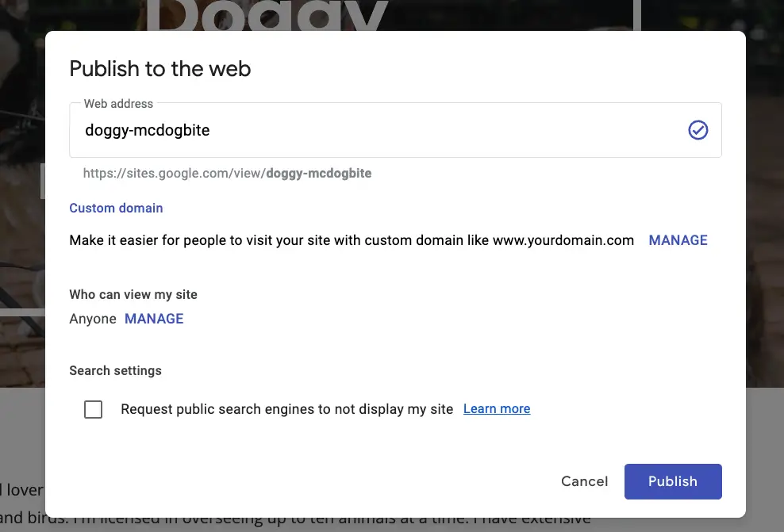
Task: Click the blue checkmark icon in the address field
Action: click(x=698, y=130)
